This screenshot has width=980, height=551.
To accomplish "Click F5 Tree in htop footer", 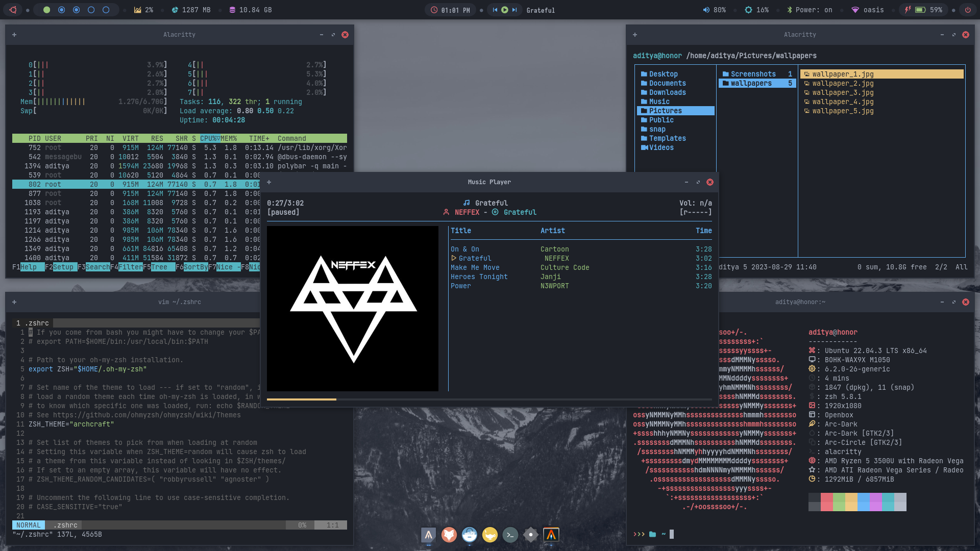I will [159, 267].
